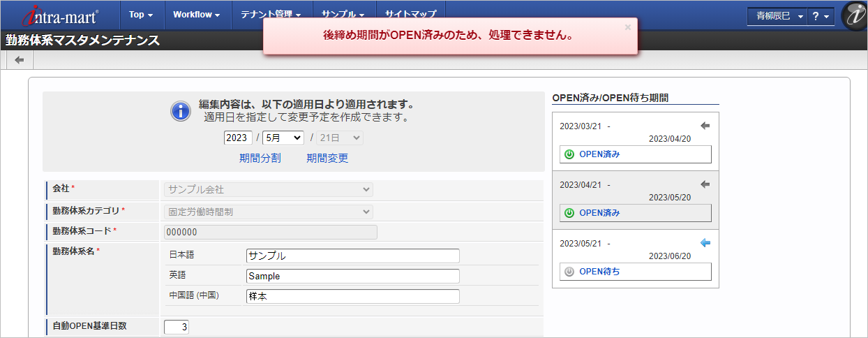Open the 21日 day dropdown
Screen dimensions: 868x338
(x=340, y=138)
